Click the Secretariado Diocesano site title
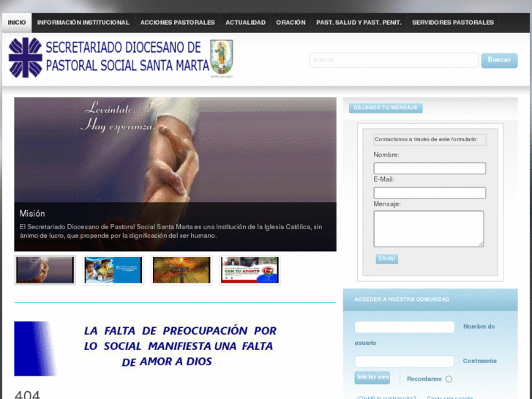This screenshot has height=399, width=532. coord(127,56)
